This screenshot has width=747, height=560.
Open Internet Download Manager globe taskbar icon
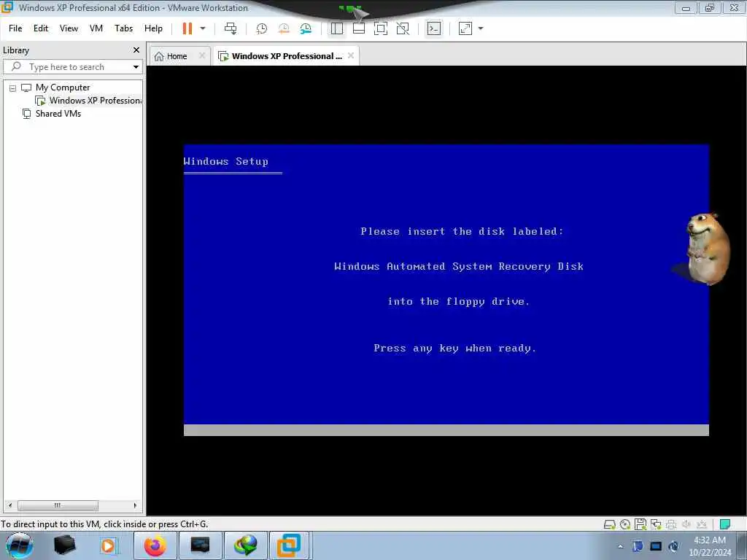(245, 545)
